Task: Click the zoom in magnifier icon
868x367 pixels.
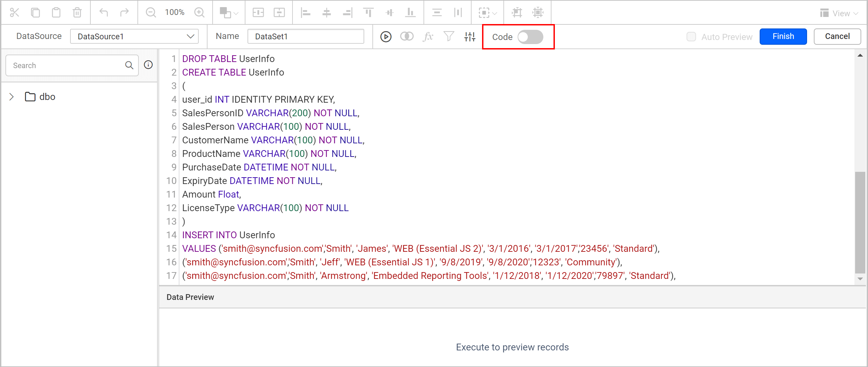Action: (x=199, y=13)
